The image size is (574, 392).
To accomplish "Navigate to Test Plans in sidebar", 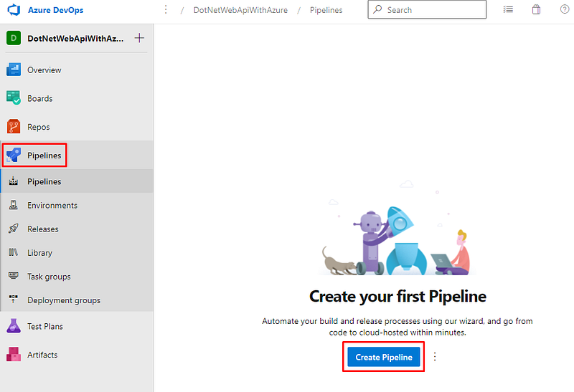I will point(45,326).
